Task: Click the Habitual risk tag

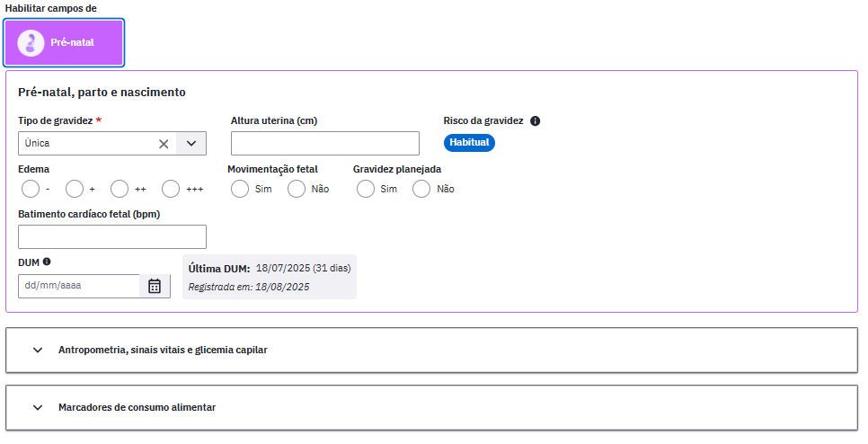Action: point(469,143)
